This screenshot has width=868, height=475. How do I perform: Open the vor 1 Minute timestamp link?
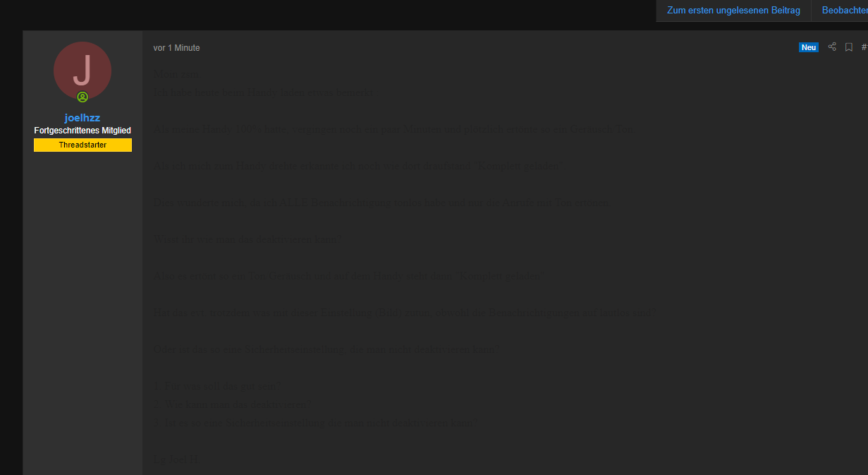[x=176, y=48]
